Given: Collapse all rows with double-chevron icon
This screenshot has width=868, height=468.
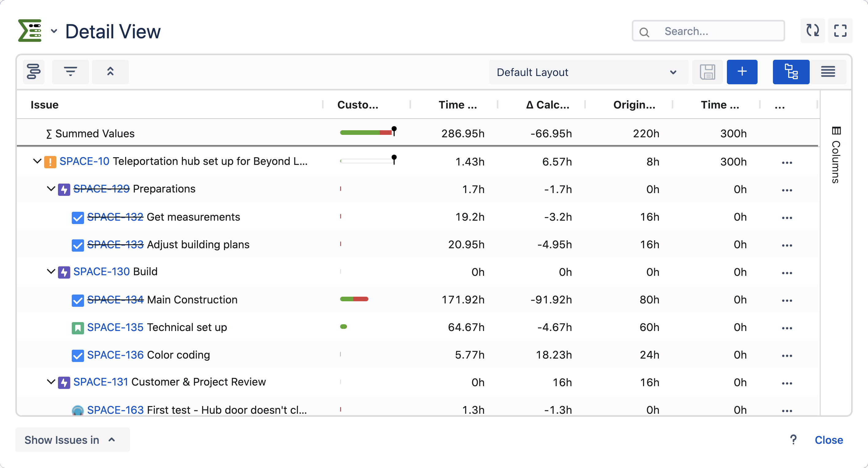Looking at the screenshot, I should [x=110, y=72].
